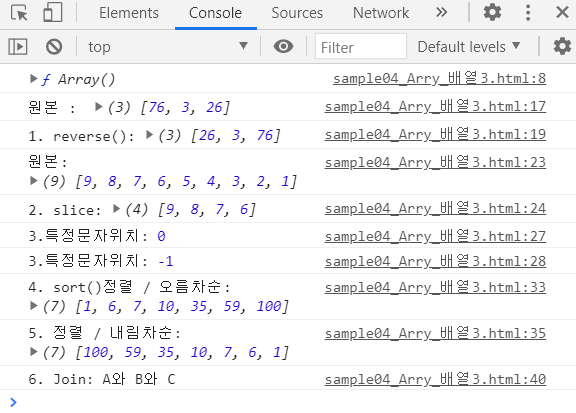Expand the [76, 3, 26] array
This screenshot has height=413, width=576.
[x=98, y=107]
